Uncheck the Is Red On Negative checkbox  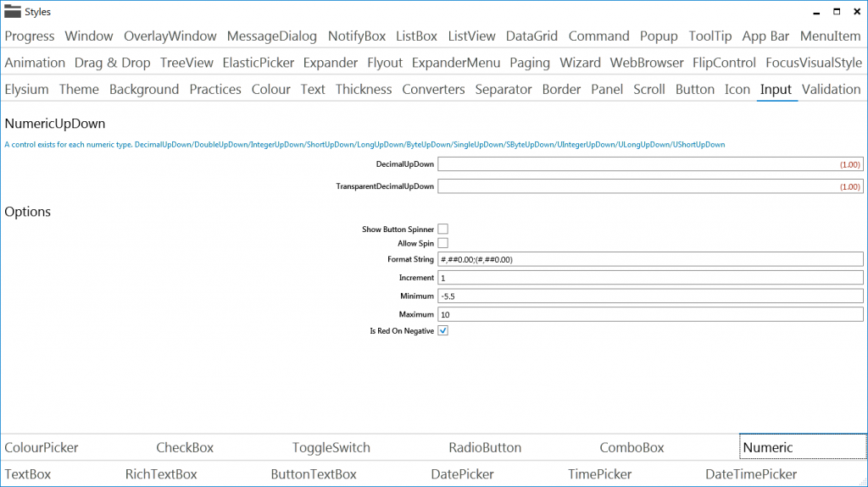[442, 330]
